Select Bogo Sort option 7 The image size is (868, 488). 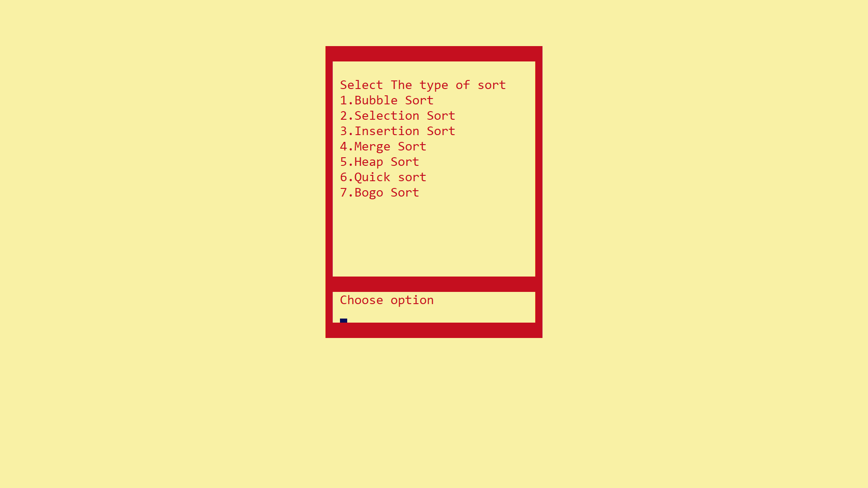(380, 192)
